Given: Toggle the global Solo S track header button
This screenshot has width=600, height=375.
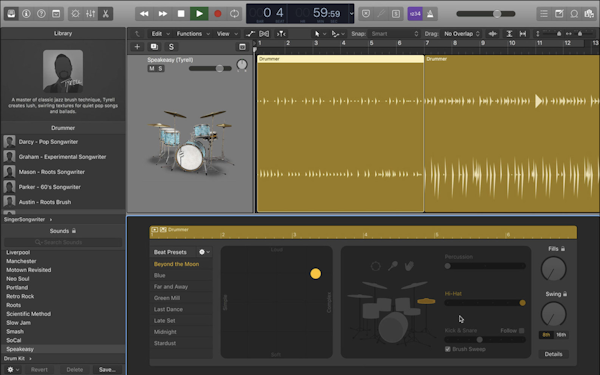Looking at the screenshot, I should pyautogui.click(x=171, y=47).
